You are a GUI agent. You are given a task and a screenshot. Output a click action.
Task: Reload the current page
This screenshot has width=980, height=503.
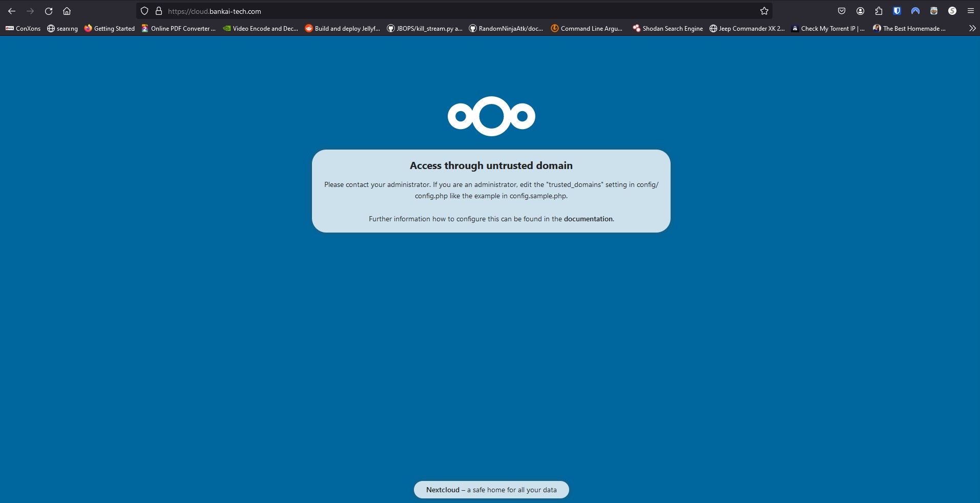click(49, 11)
